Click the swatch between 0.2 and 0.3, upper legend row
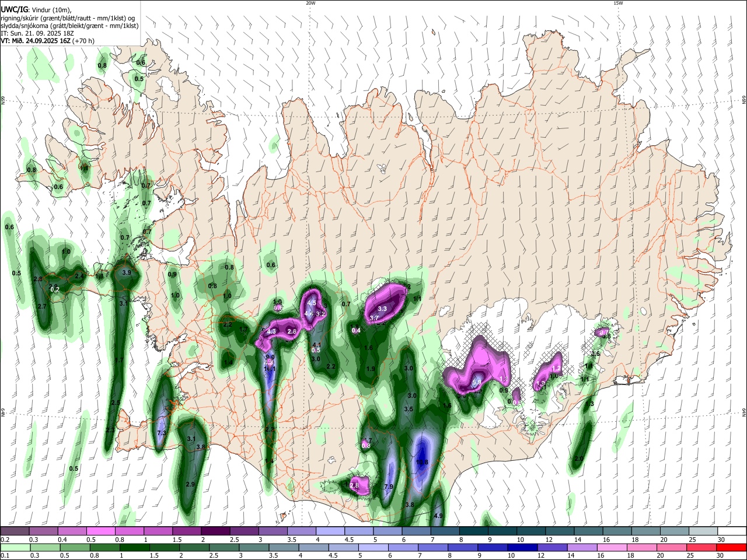The height and width of the screenshot is (560, 747). (15, 531)
